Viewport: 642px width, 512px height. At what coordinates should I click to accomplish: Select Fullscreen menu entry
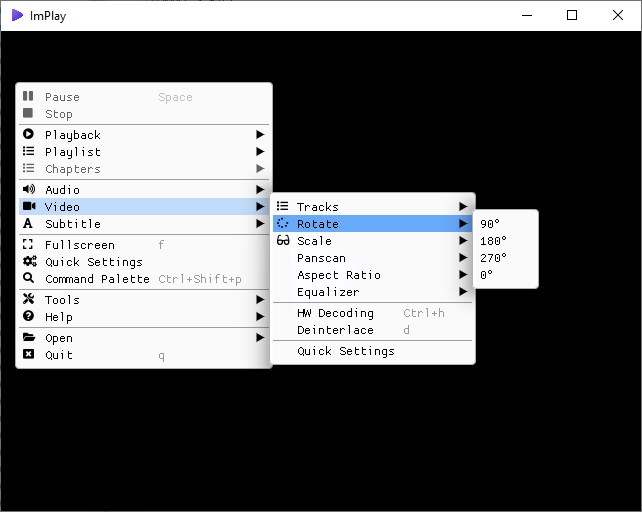(x=144, y=245)
